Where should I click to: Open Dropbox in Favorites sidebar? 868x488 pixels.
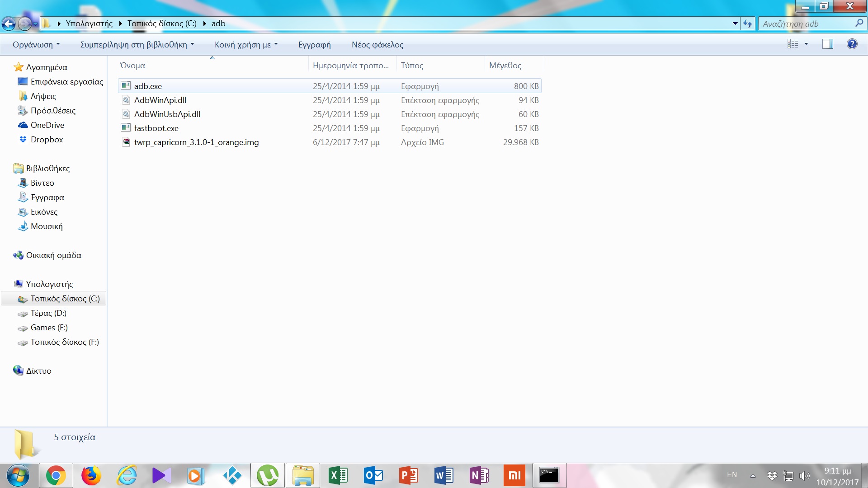click(x=47, y=140)
